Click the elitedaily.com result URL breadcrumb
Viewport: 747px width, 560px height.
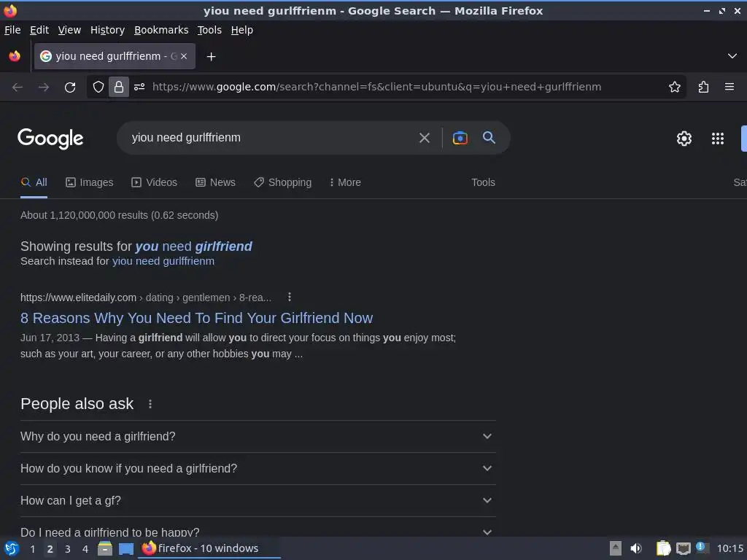[x=146, y=297]
